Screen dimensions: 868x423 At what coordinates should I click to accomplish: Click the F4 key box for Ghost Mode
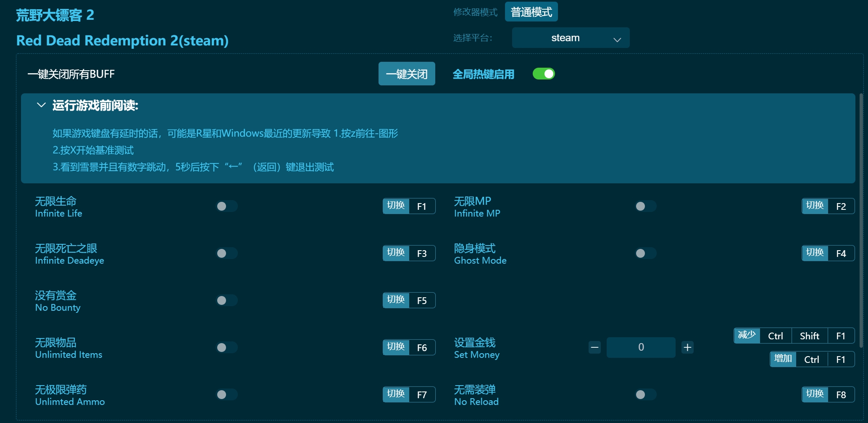841,254
